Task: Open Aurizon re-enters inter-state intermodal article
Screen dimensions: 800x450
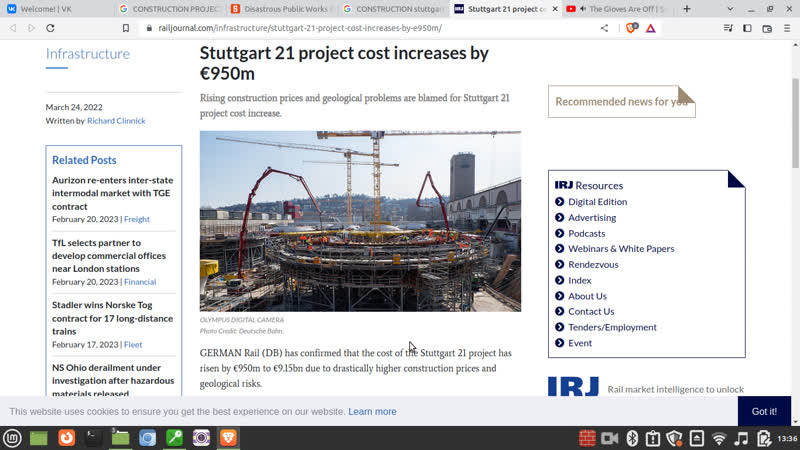Action: coord(112,193)
